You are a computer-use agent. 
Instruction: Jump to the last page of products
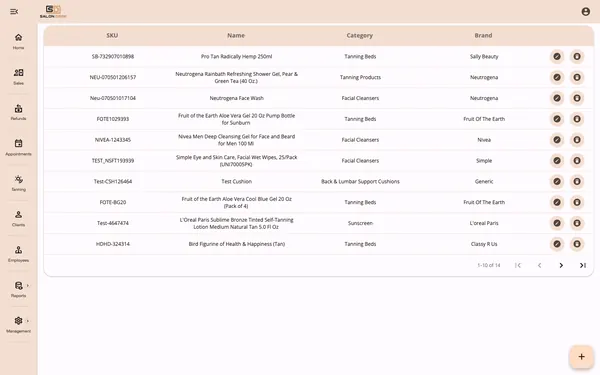(x=582, y=266)
